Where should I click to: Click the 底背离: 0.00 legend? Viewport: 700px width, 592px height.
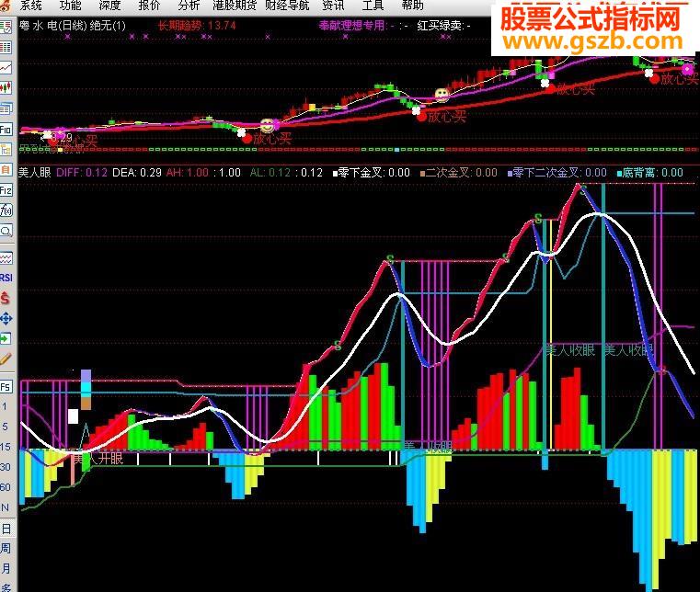tap(650, 173)
